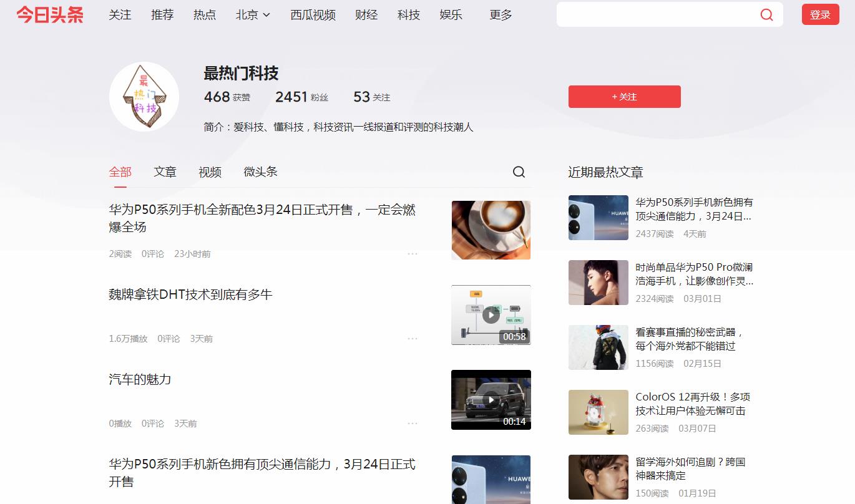Click the sidebar thumbnail for 华为P50新色 article
The image size is (855, 504).
coord(598,218)
